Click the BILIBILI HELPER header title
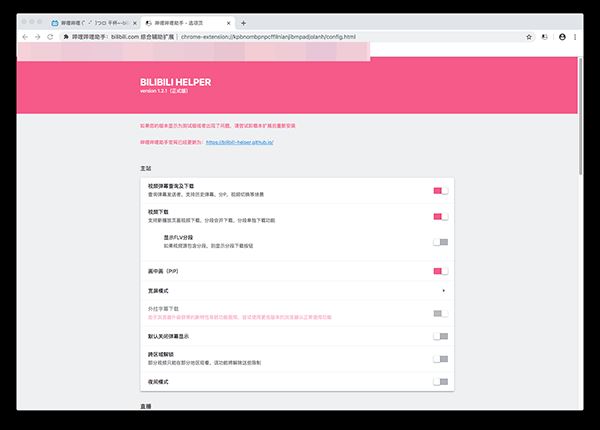This screenshot has width=600, height=430. click(175, 82)
